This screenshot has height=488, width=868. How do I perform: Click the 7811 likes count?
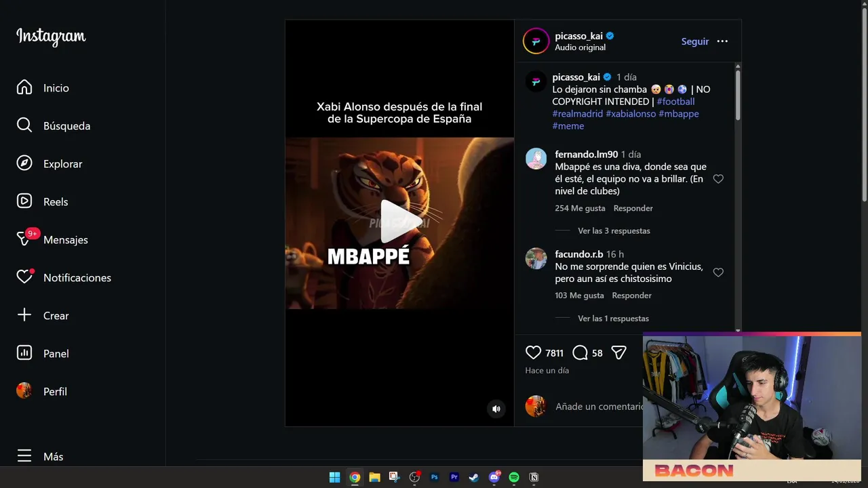555,353
